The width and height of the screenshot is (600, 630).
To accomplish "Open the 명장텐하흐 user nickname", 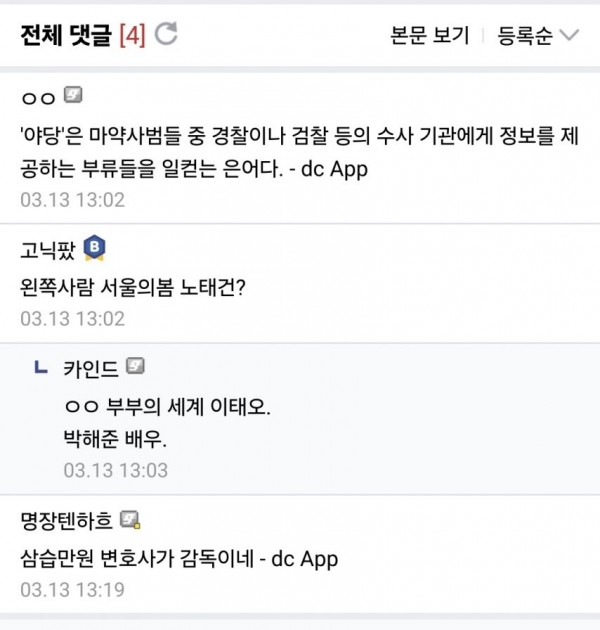I will (66, 521).
